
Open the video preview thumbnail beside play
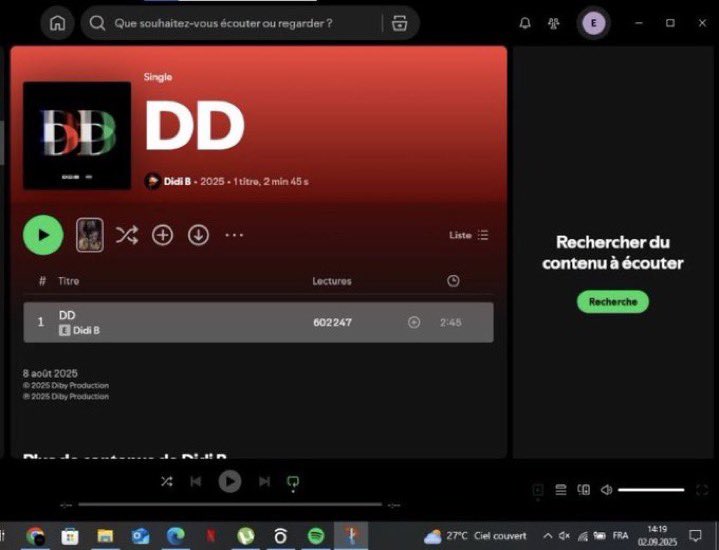pyautogui.click(x=90, y=235)
